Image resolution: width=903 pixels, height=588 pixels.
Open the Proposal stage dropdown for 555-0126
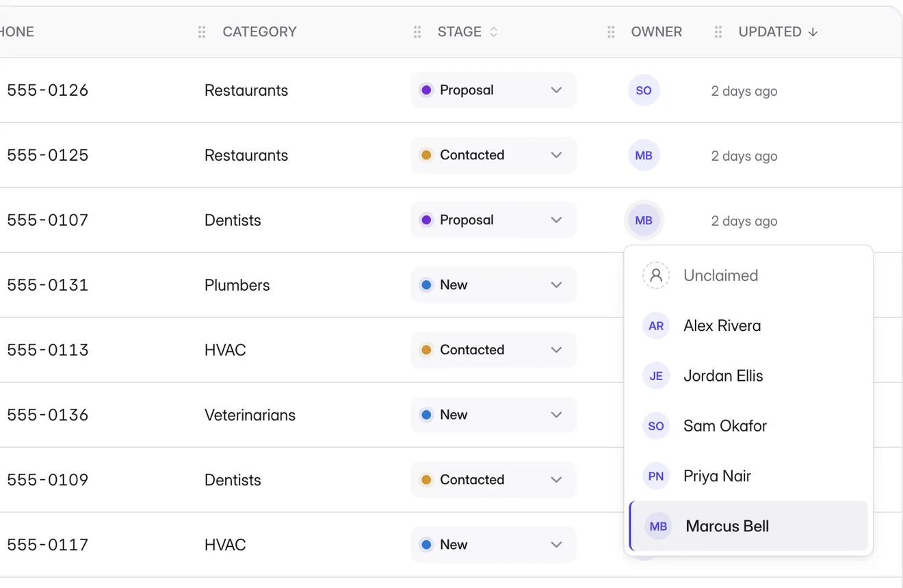493,90
